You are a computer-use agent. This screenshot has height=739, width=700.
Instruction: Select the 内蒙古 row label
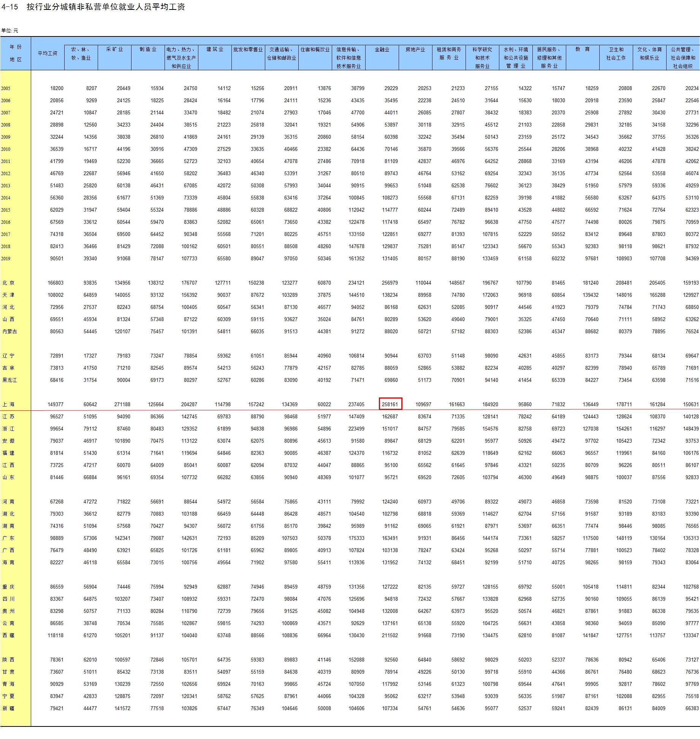pos(10,332)
